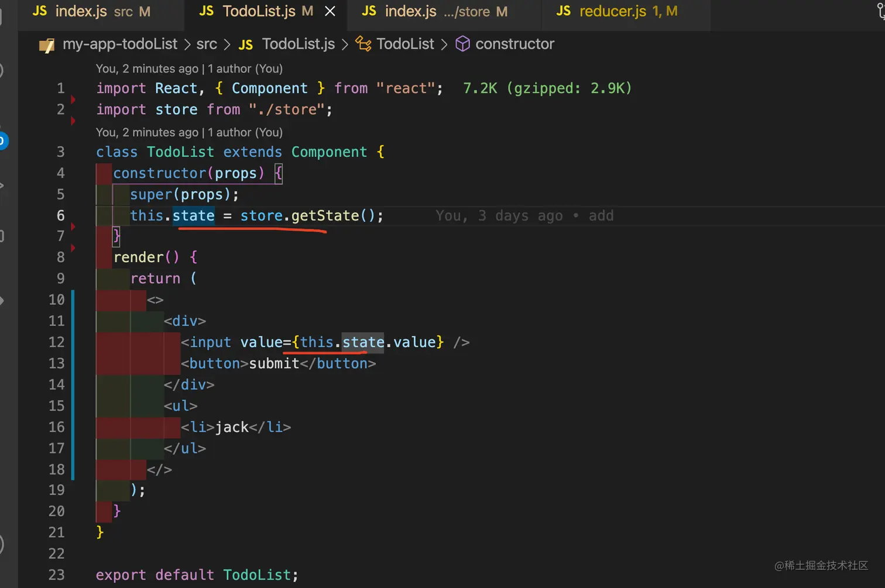Click 'export' on line 23
Viewport: 885px width, 588px height.
pos(121,575)
